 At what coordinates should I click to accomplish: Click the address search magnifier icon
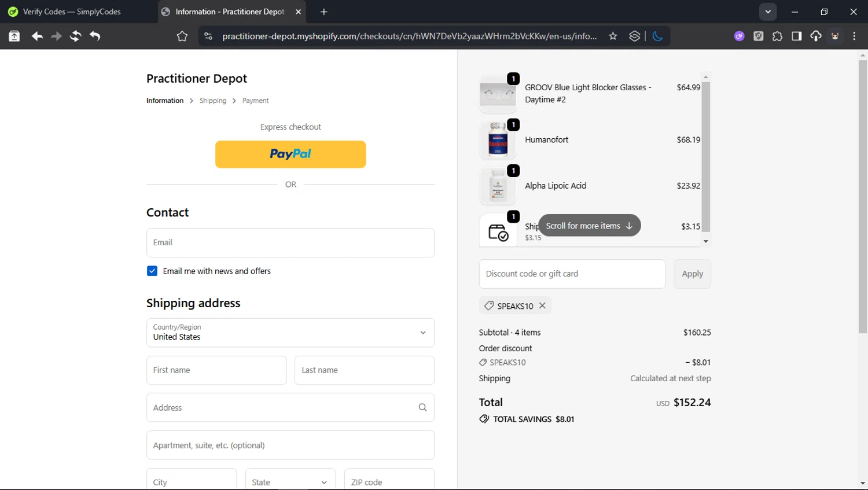[x=422, y=408]
